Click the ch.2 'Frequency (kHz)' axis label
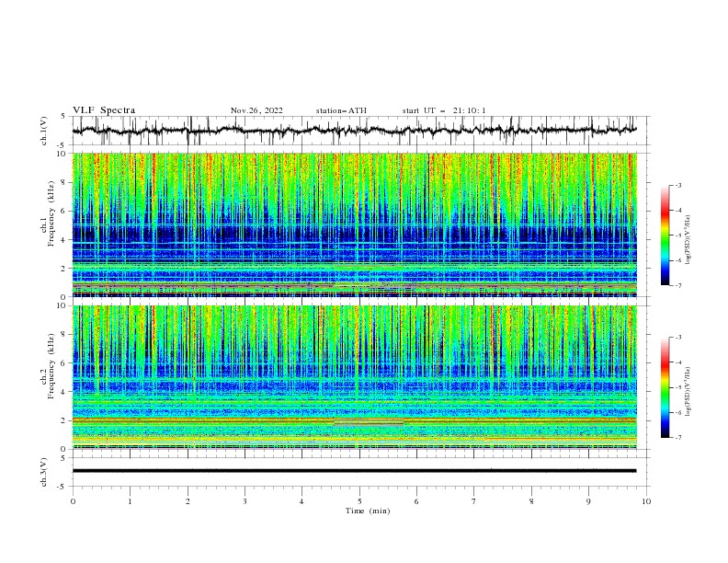The width and height of the screenshot is (728, 563). click(51, 365)
